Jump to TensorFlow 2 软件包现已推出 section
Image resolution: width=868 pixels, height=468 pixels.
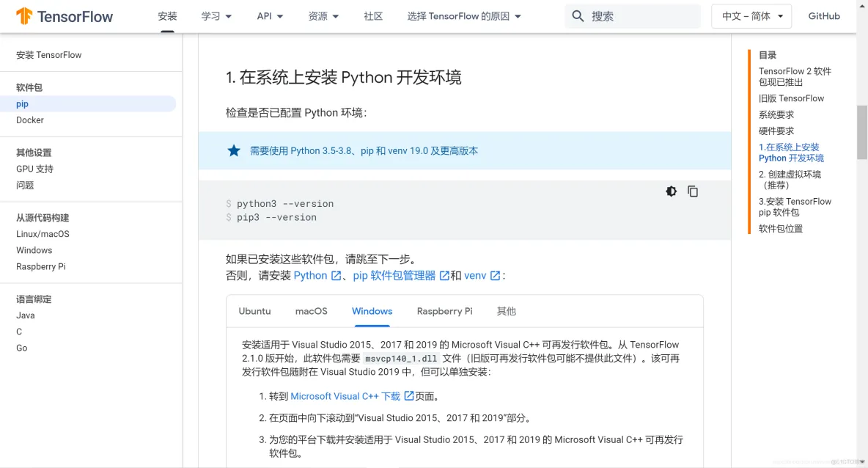click(795, 76)
